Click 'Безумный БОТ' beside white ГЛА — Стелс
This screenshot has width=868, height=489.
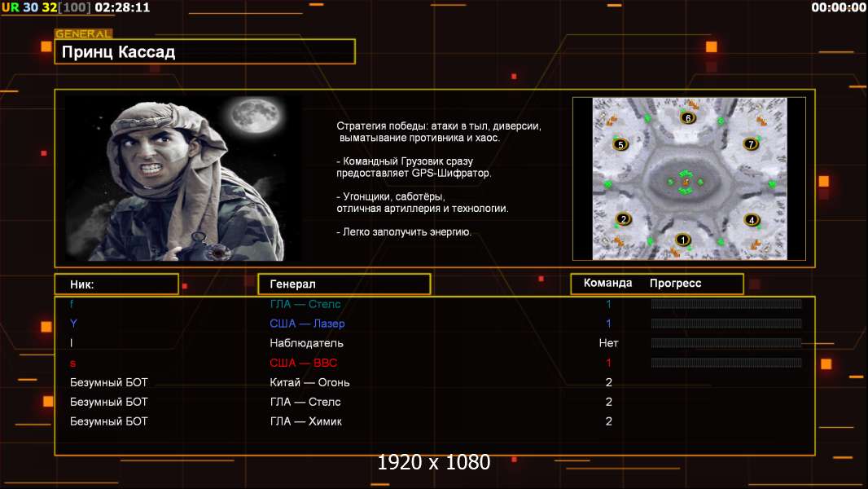click(x=109, y=402)
